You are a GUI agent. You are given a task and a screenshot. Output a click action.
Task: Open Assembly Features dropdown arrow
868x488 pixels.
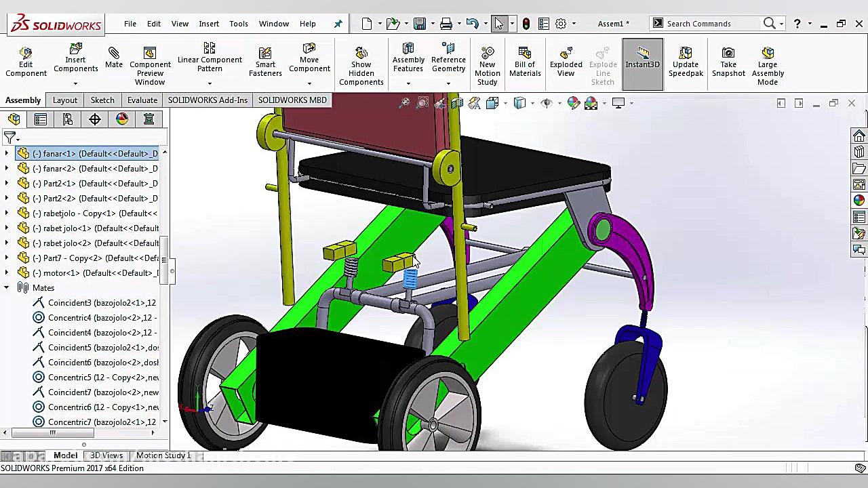pos(408,84)
